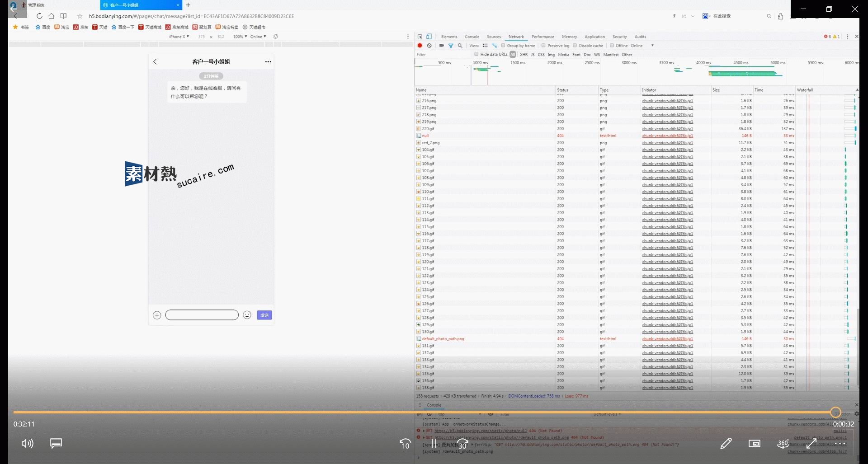Rotate the device emulation orientation

(276, 37)
